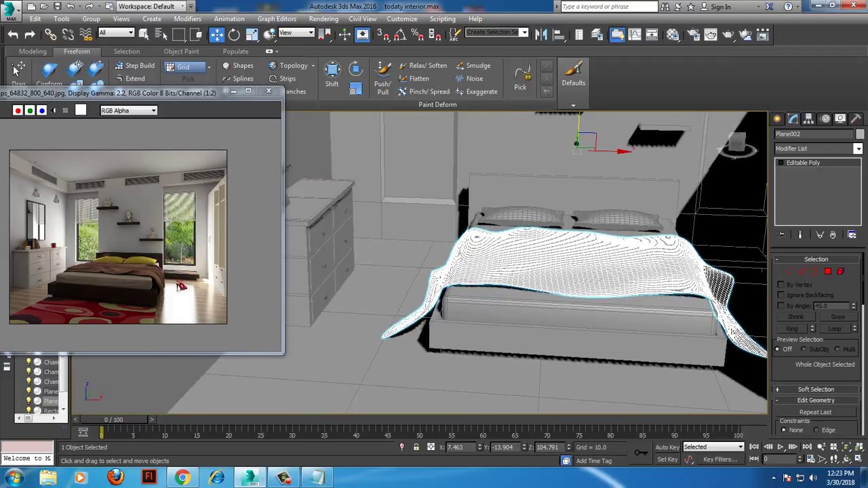
Task: Select Element sub-object level icon
Action: 840,272
